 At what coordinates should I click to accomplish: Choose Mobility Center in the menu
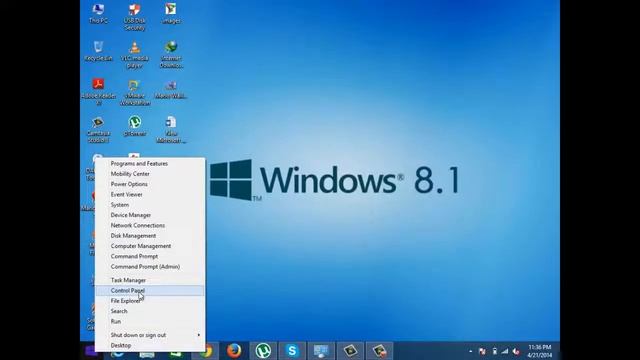pyautogui.click(x=150, y=173)
